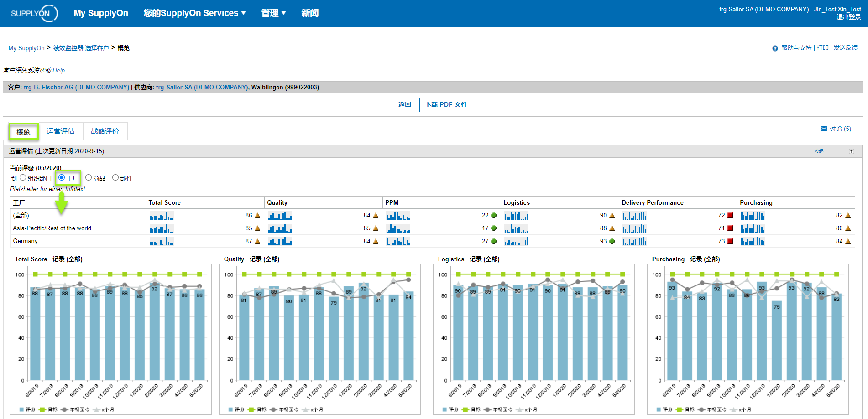Open My SupplyOn in top navigation

coord(101,13)
